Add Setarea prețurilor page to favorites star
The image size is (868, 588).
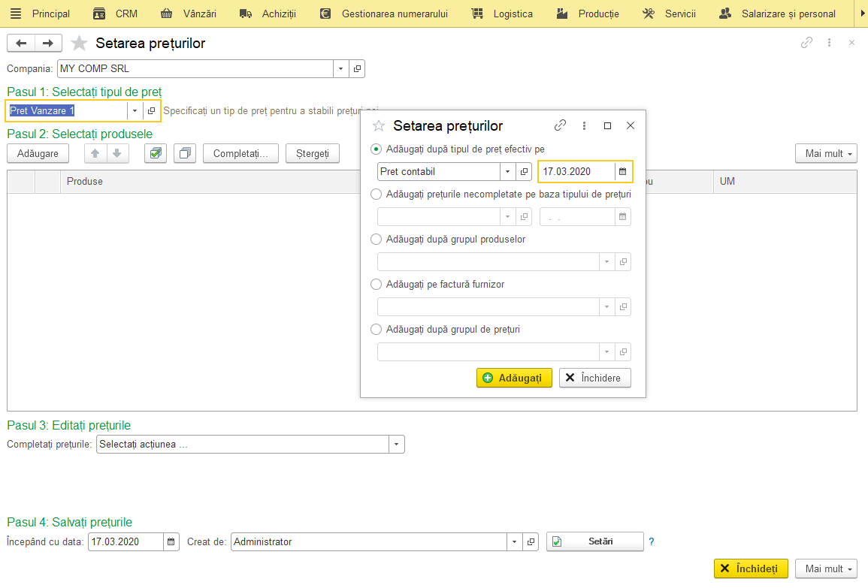tap(79, 43)
